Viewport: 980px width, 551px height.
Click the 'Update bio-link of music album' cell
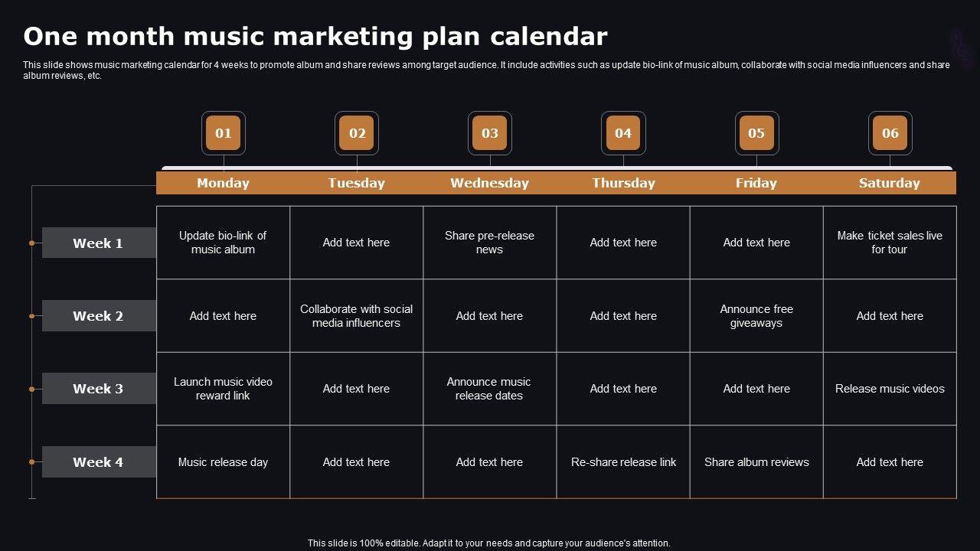click(x=223, y=243)
